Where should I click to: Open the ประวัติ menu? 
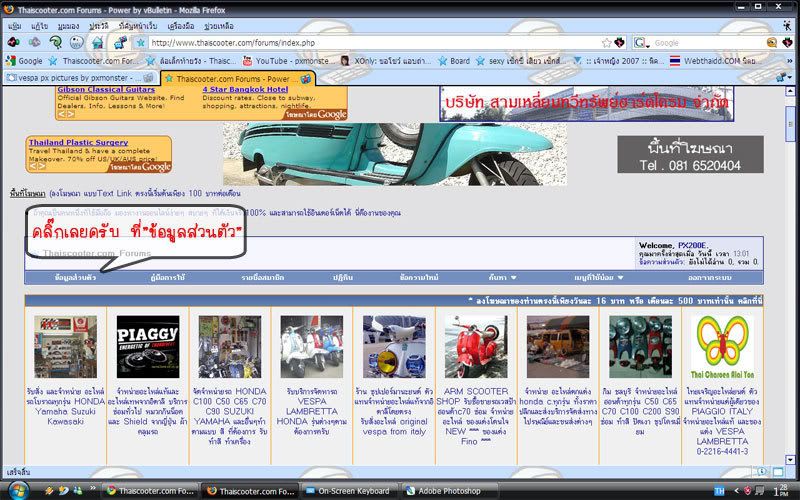[x=98, y=26]
